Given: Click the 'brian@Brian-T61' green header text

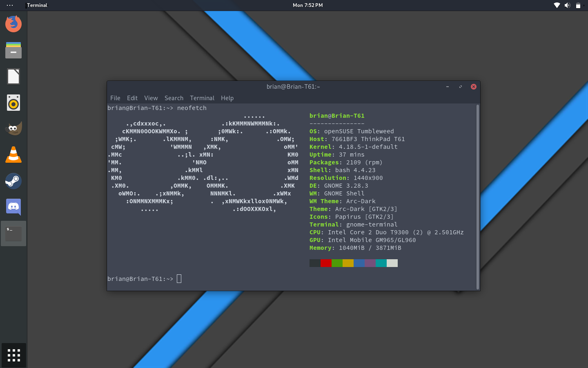Looking at the screenshot, I should 337,116.
